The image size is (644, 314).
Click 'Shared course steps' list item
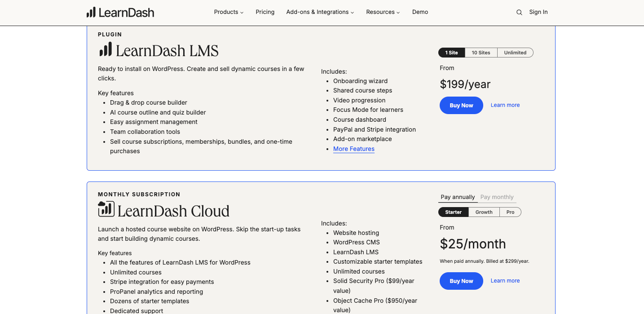pos(362,90)
